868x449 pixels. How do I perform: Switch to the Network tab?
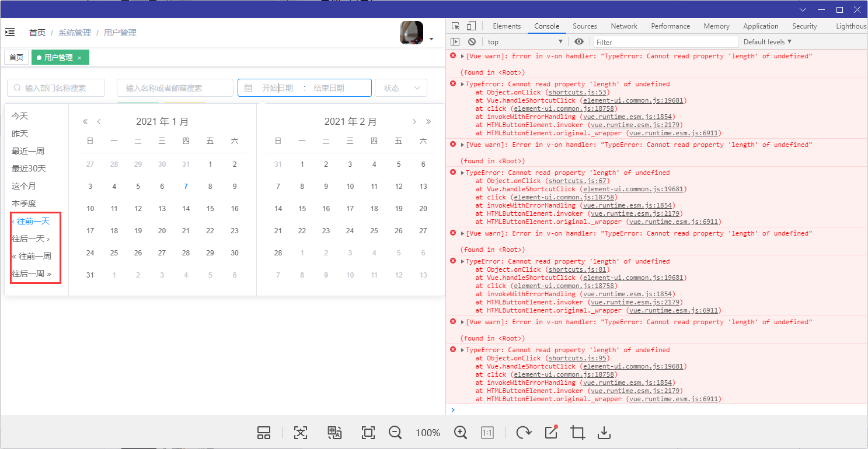click(624, 26)
